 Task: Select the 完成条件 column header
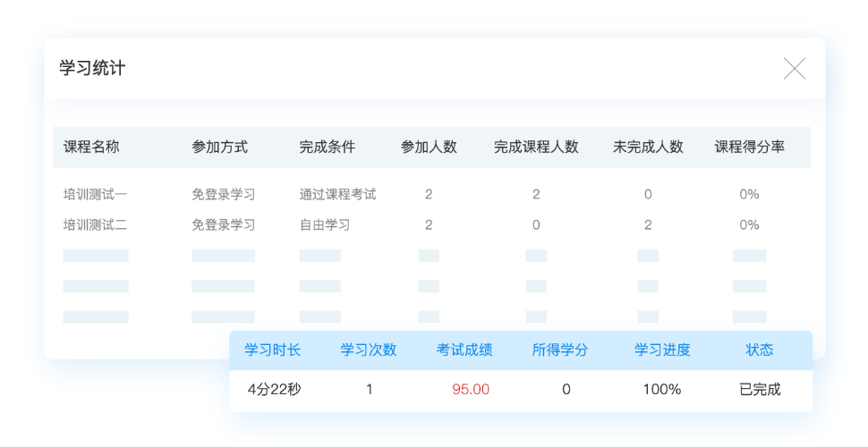(x=327, y=148)
